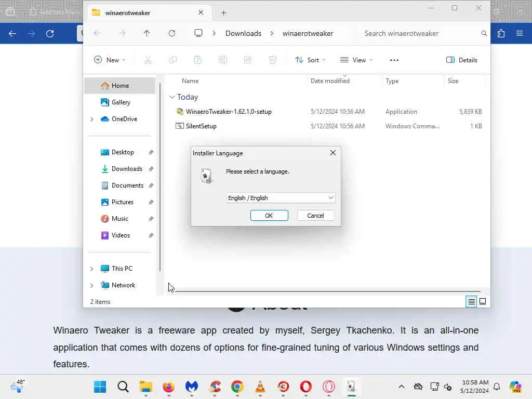Open the Sort dropdown
532x399 pixels.
310,60
